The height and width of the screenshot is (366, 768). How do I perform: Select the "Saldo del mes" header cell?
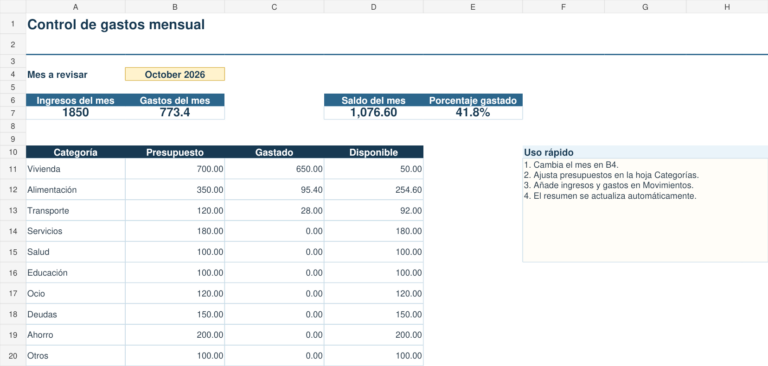tap(373, 100)
